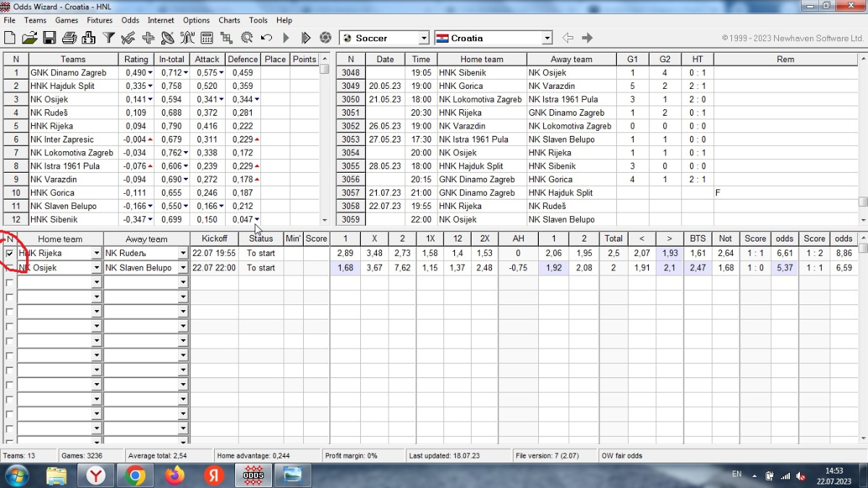
Task: Click results table vertical scrollbar
Action: point(862,139)
